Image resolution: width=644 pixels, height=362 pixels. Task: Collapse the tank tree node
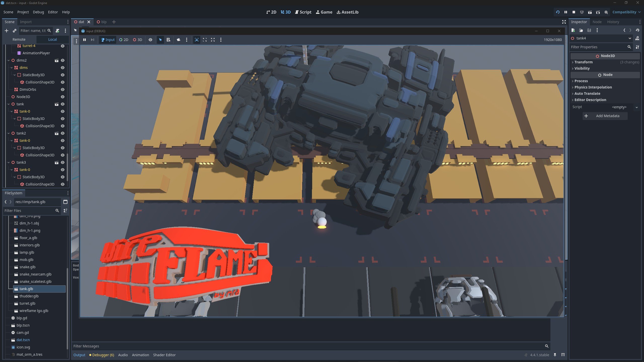(9, 104)
